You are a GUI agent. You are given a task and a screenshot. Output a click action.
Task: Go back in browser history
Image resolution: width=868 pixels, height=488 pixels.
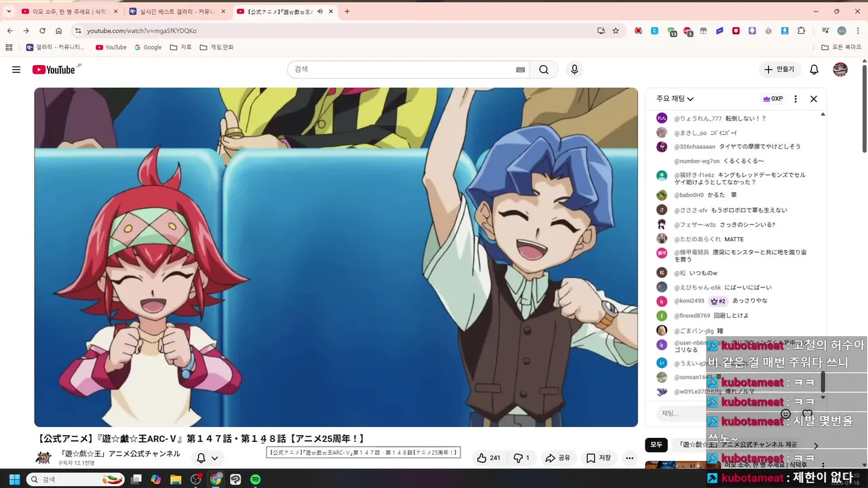tap(10, 30)
